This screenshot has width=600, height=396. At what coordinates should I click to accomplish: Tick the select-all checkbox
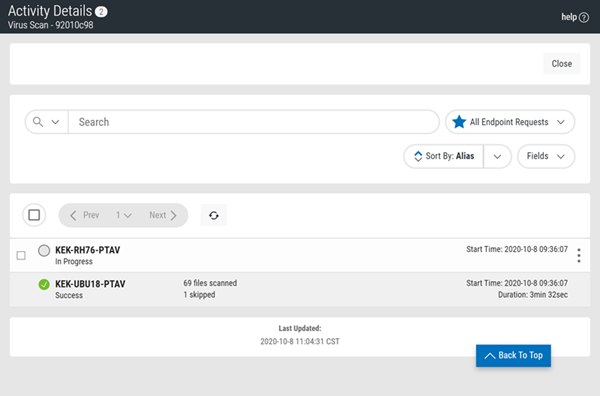point(34,215)
